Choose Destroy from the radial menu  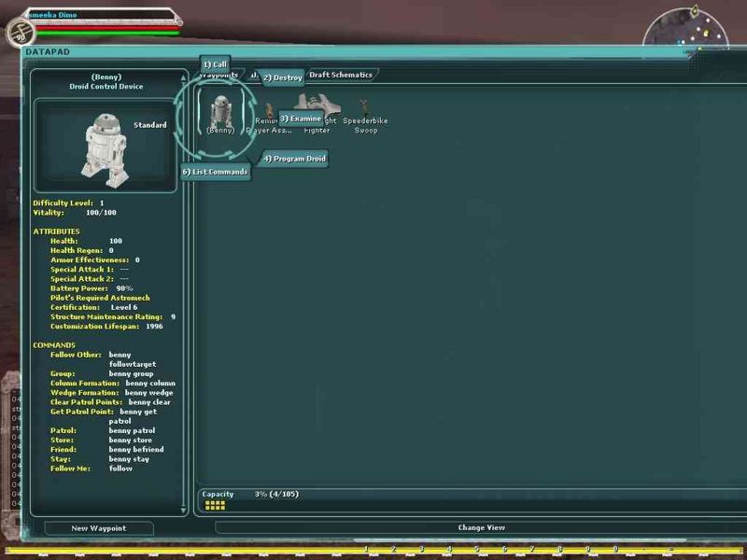click(x=281, y=78)
